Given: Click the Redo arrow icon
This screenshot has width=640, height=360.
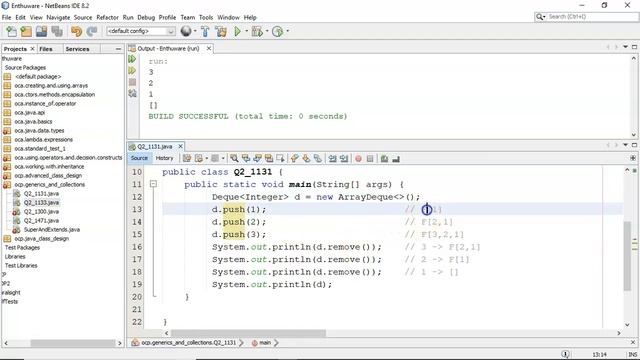Looking at the screenshot, I should coord(91,31).
